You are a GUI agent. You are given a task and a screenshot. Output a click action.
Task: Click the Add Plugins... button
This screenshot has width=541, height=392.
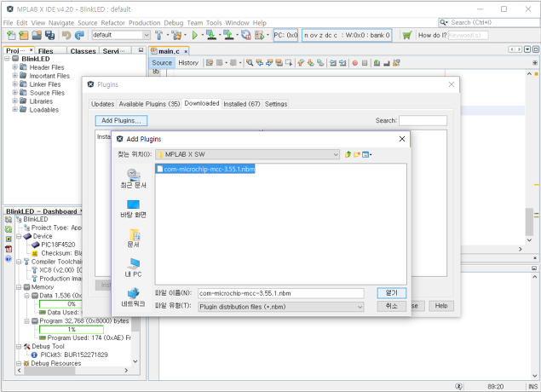[121, 120]
